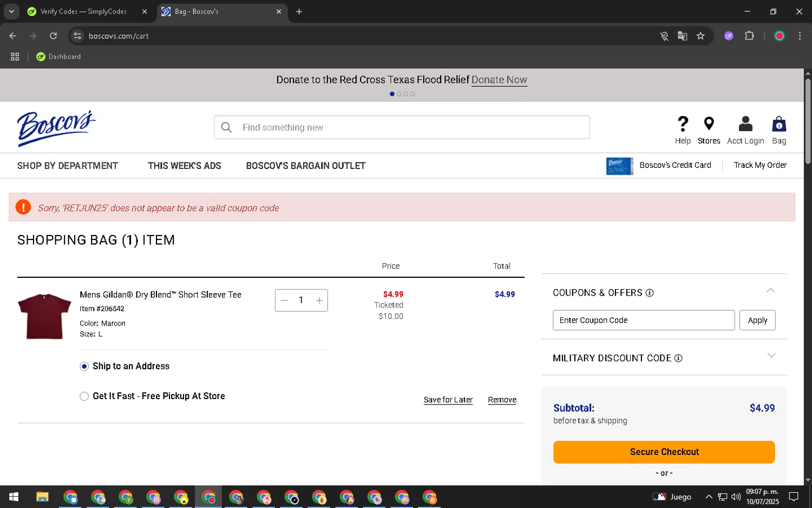Screen dimensions: 812x508
Task: Click the Find something new search box
Action: tap(402, 127)
